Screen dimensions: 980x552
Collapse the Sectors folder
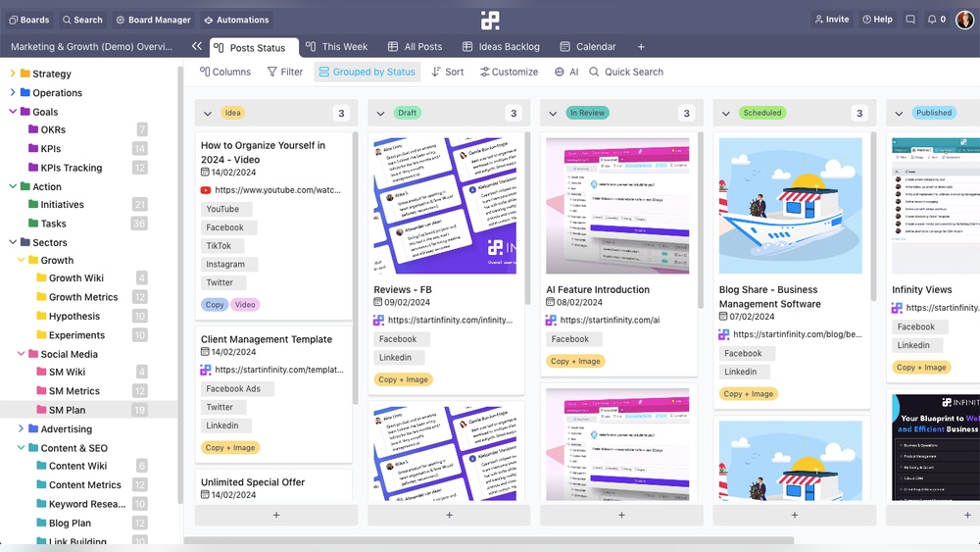[x=13, y=242]
